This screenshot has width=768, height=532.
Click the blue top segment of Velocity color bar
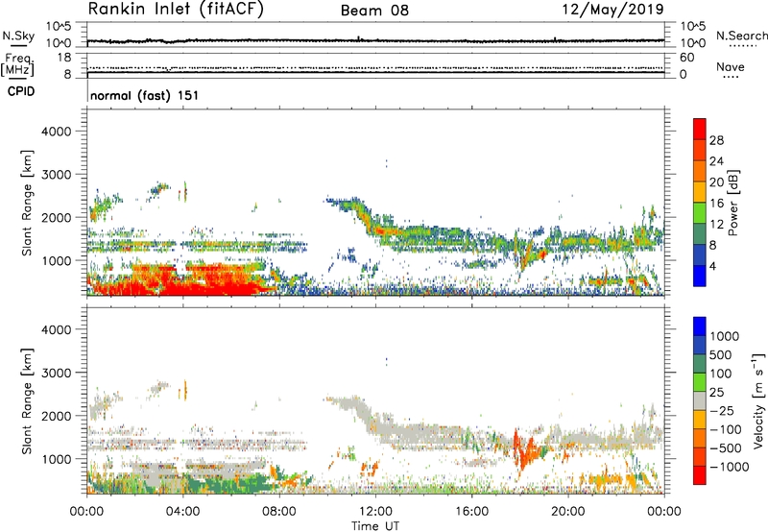[x=700, y=326]
